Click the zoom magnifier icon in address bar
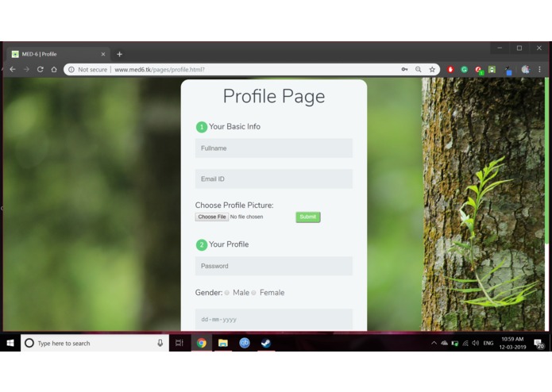 click(x=419, y=69)
